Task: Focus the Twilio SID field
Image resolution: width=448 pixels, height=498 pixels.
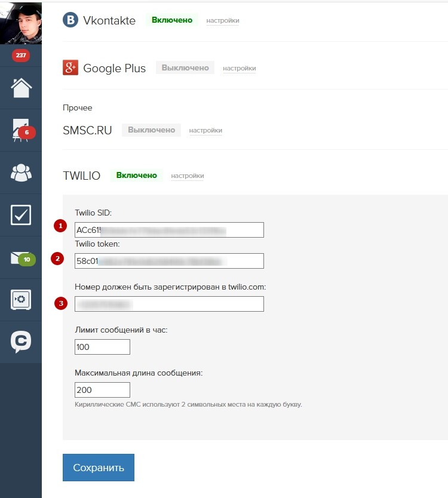Action: tap(170, 230)
